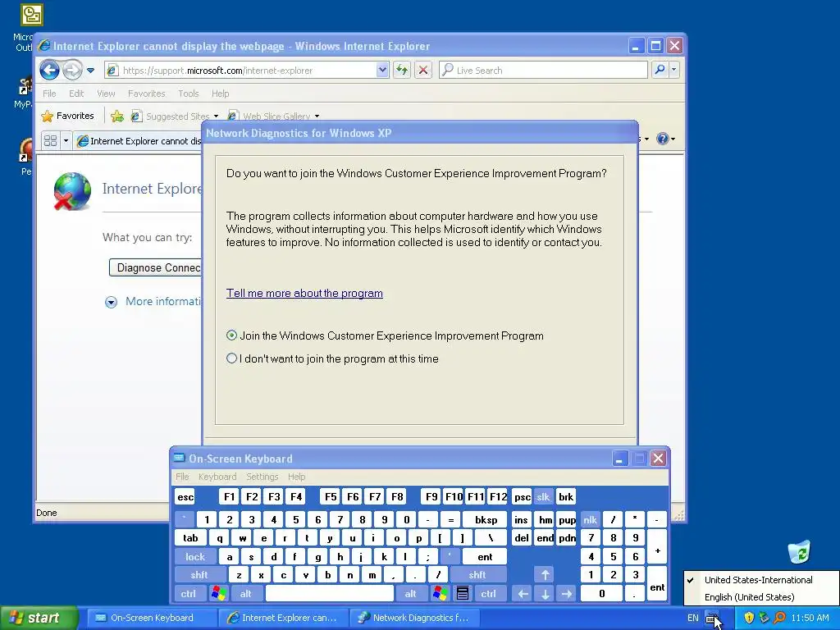Image resolution: width=840 pixels, height=630 pixels.
Task: Click the right arrow key on the keyboard
Action: click(567, 594)
